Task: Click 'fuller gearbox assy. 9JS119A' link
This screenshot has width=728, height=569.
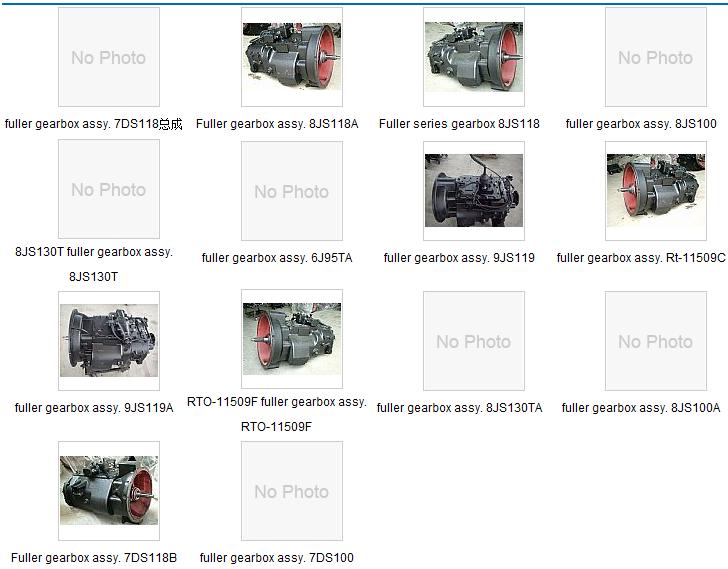Action: (94, 408)
